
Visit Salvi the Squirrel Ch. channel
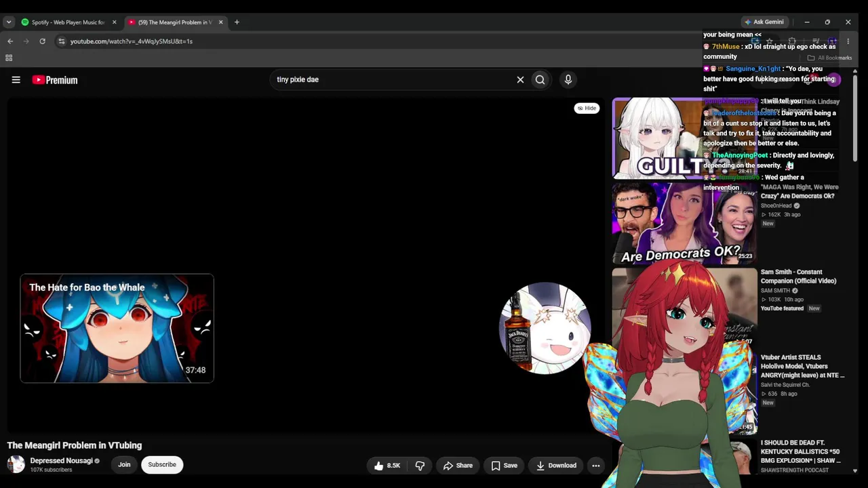pos(785,385)
